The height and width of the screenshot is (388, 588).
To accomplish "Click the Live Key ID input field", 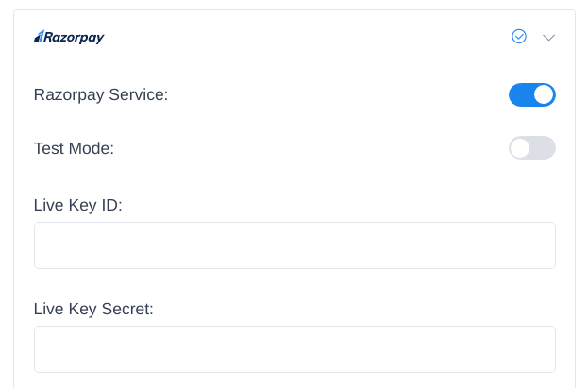I will coord(294,245).
